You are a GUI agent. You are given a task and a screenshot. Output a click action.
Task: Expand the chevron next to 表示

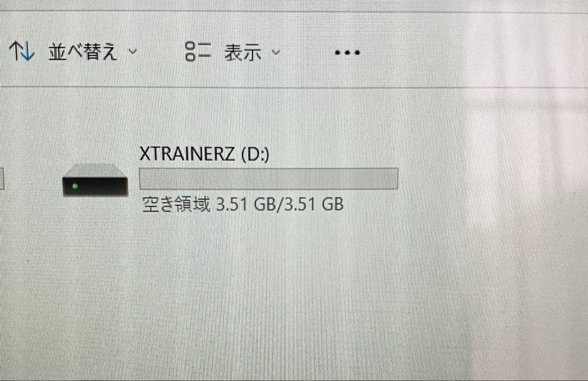[276, 52]
